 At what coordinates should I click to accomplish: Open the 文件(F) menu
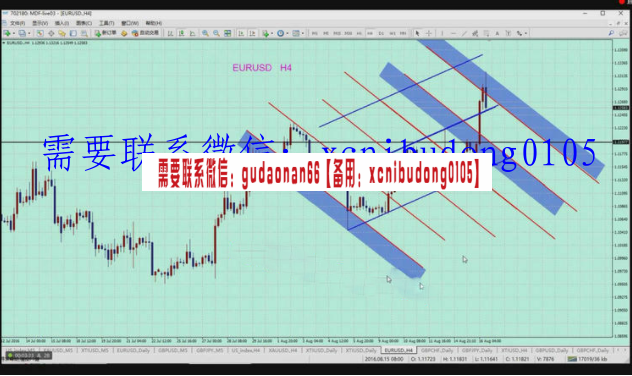pos(17,23)
